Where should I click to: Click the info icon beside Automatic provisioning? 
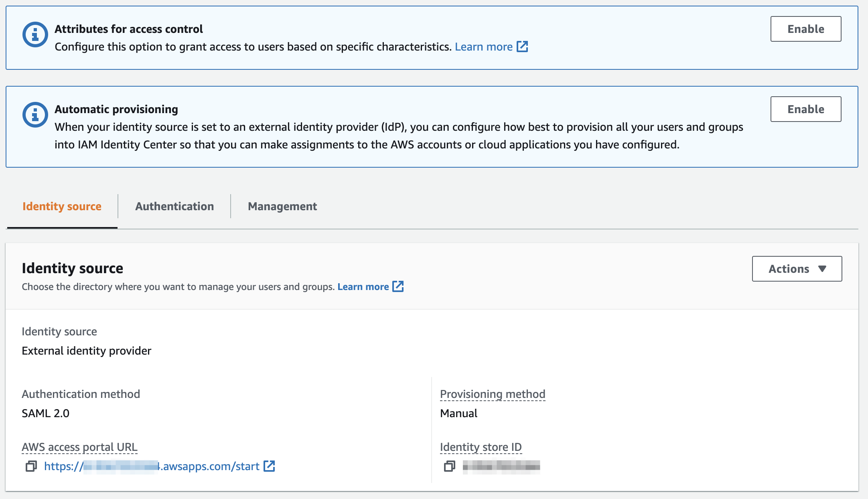(35, 115)
